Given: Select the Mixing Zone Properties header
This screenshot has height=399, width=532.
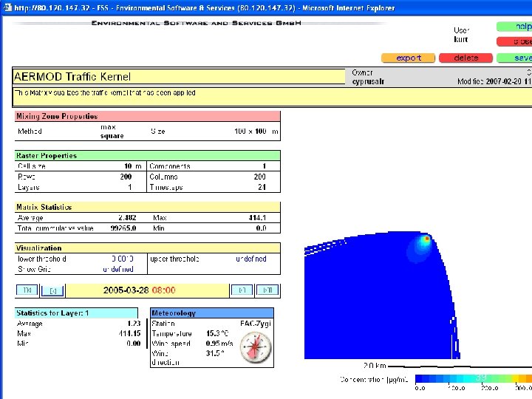Looking at the screenshot, I should (148, 117).
